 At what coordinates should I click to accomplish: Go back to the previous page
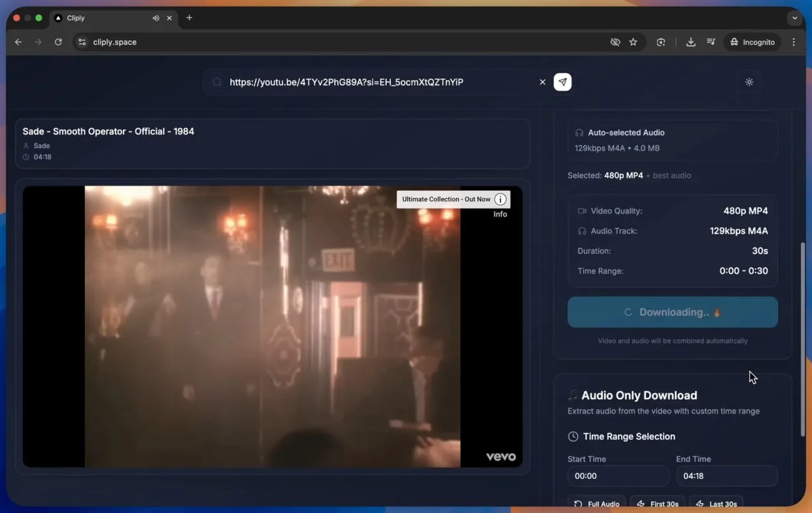point(18,42)
